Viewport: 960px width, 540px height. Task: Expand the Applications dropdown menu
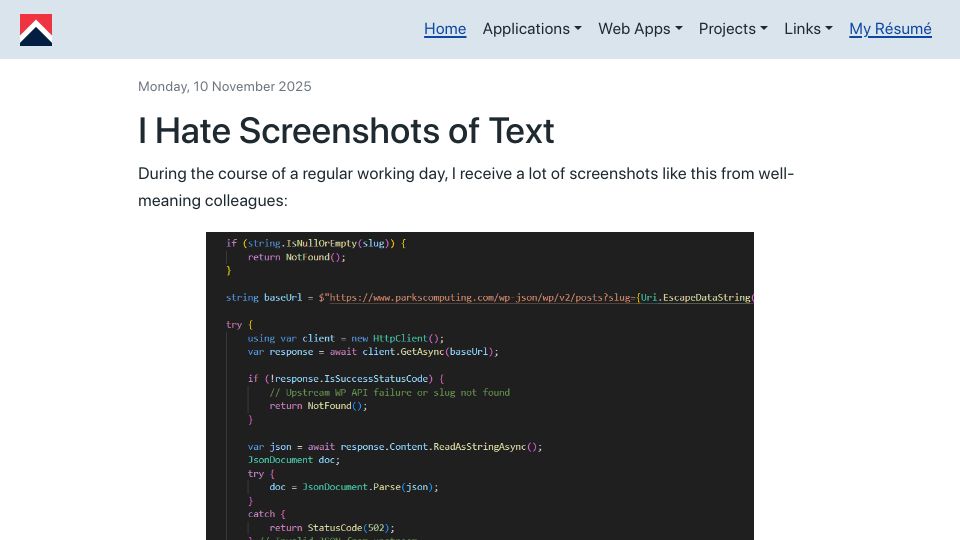pyautogui.click(x=532, y=29)
